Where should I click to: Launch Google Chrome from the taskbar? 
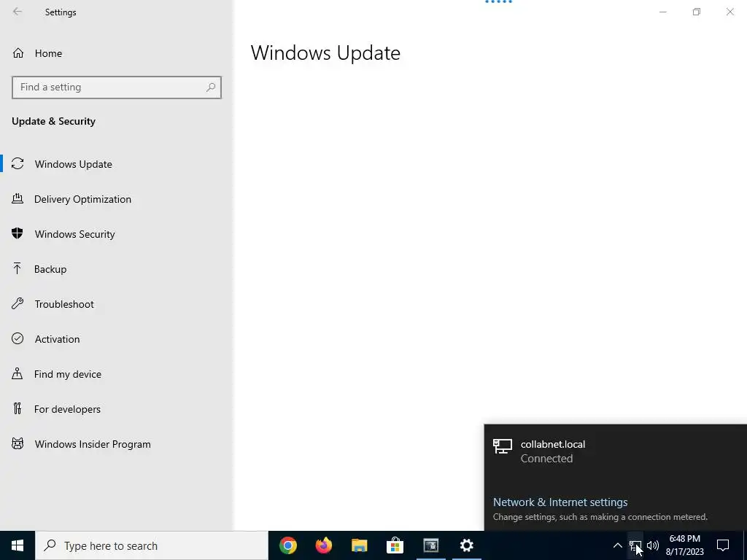287,545
